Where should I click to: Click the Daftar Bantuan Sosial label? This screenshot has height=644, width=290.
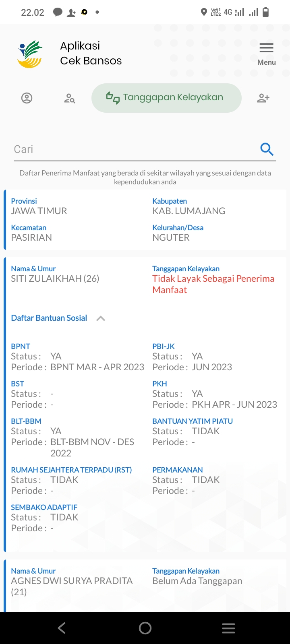pos(49,318)
